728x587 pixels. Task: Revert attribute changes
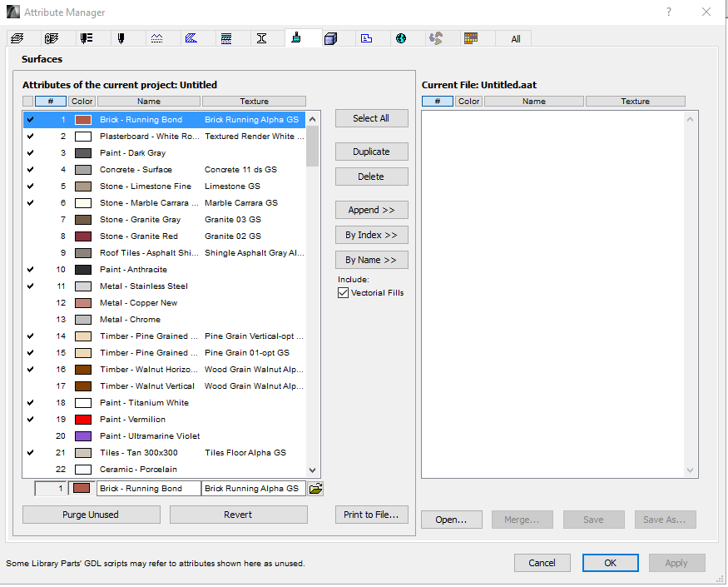(238, 515)
